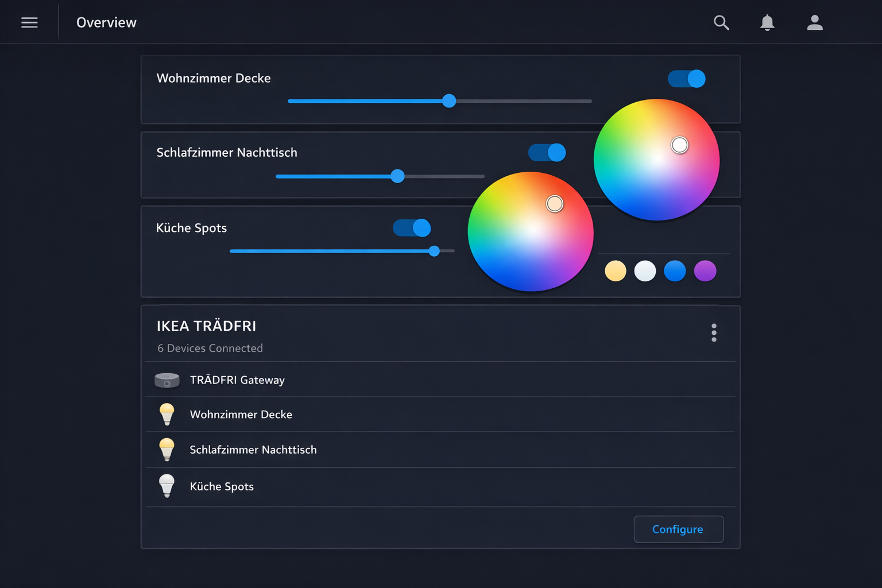Select the Wohnzimmer Decke bulb icon
The image size is (882, 588).
pyautogui.click(x=167, y=414)
